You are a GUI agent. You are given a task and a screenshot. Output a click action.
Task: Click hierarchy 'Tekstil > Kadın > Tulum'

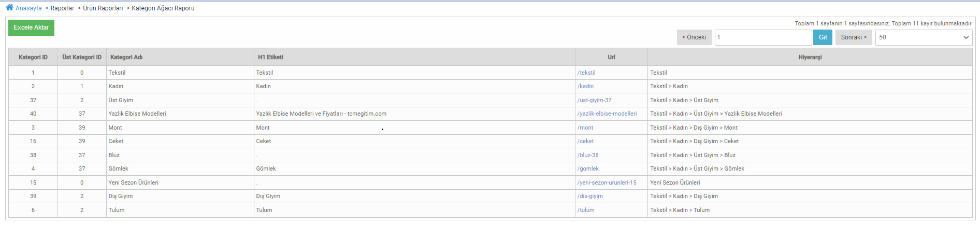point(680,210)
